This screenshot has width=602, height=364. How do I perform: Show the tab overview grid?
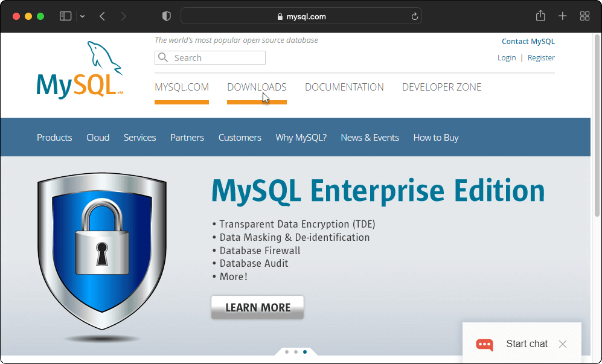tap(584, 16)
